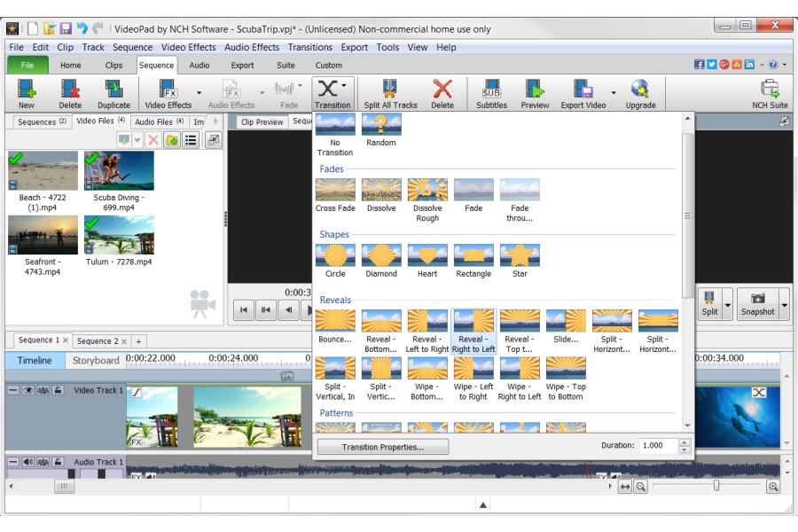Add a new sequence tab with plus

[x=138, y=341]
